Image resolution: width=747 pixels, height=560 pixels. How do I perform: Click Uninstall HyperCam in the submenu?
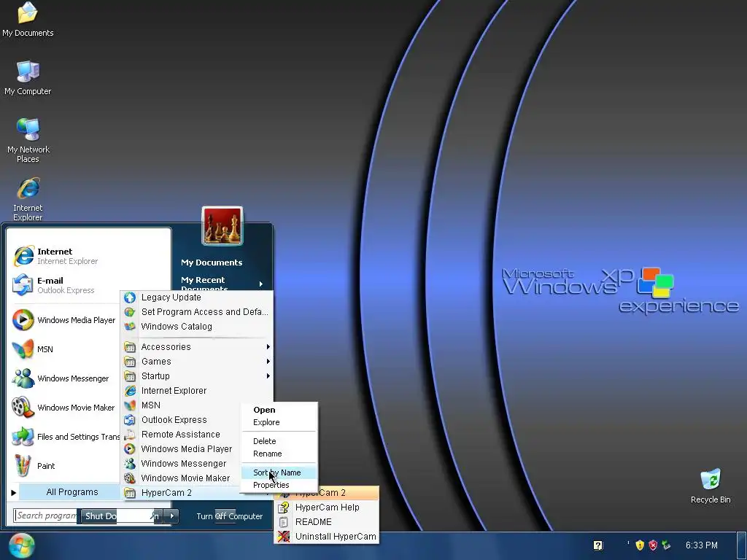[327, 537]
